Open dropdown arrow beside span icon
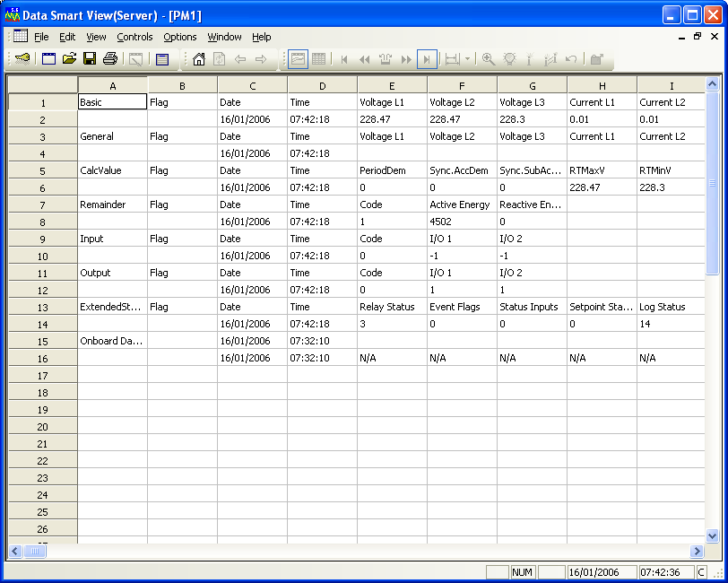This screenshot has height=583, width=728. pos(467,59)
